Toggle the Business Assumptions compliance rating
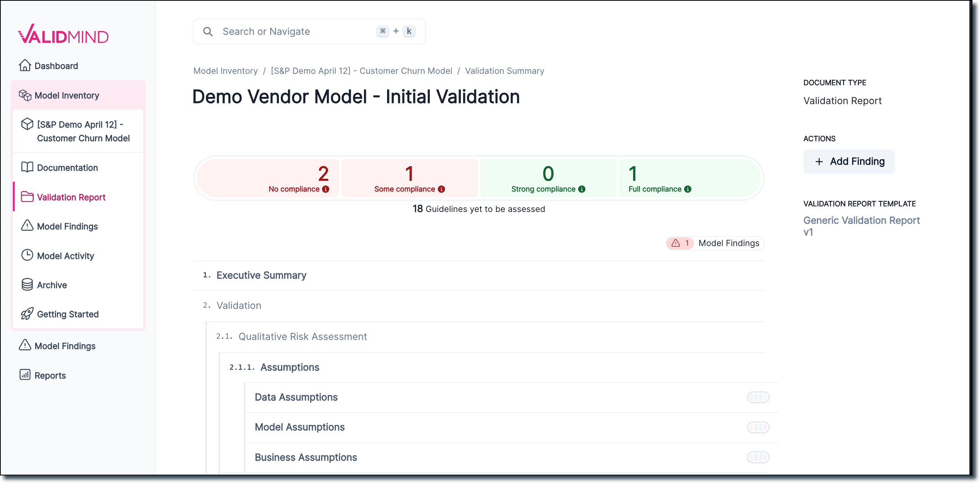The width and height of the screenshot is (980, 483). point(758,458)
